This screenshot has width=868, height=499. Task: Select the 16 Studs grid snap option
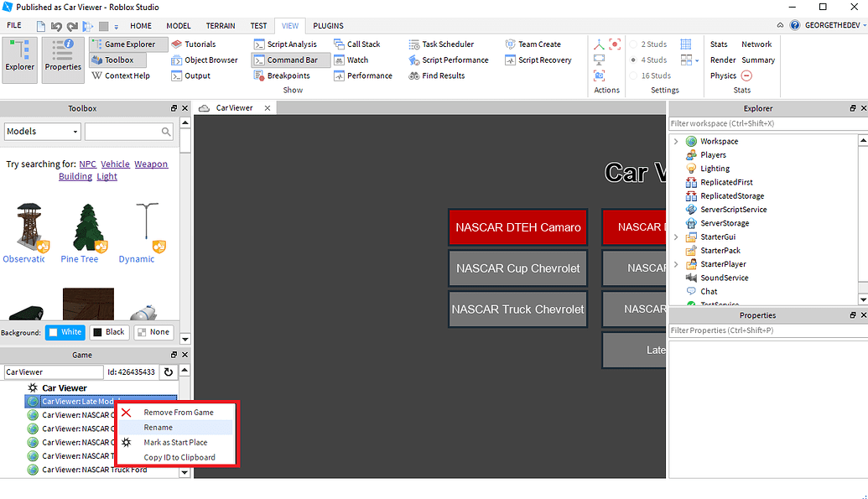click(650, 75)
